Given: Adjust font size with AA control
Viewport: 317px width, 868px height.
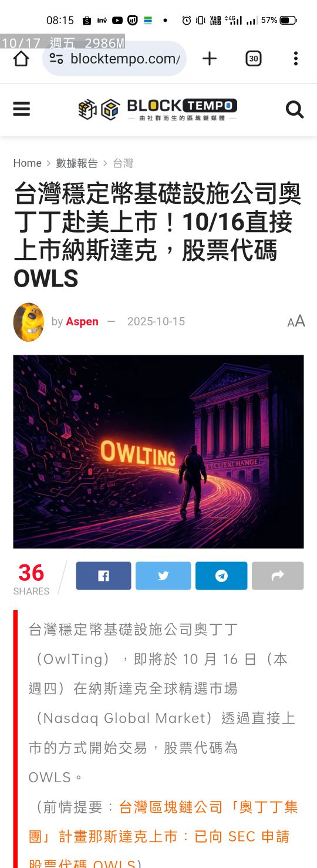Looking at the screenshot, I should tap(296, 321).
